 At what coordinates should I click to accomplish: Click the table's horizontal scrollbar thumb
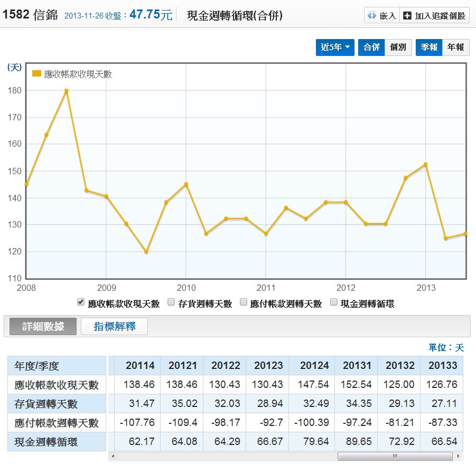394,456
